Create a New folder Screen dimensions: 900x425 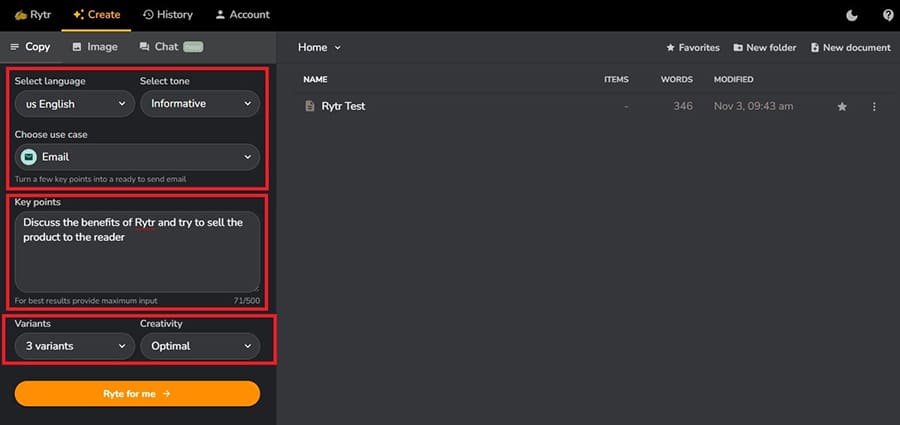(x=765, y=48)
